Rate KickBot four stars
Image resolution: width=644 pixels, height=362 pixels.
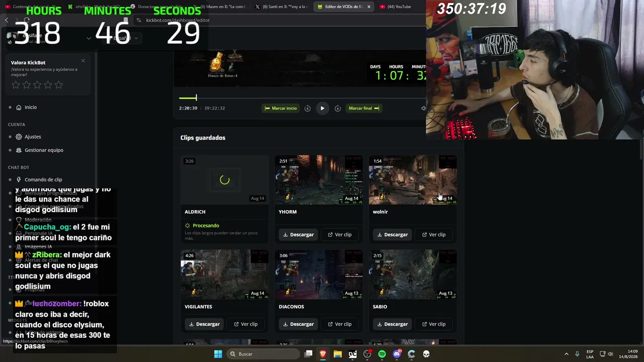pos(48,85)
